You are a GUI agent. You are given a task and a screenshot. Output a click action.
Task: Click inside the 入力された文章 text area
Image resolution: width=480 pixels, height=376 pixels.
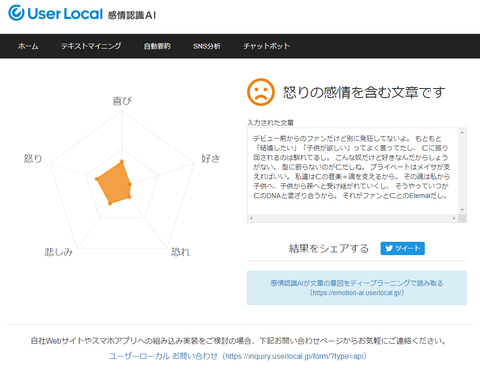(353, 171)
